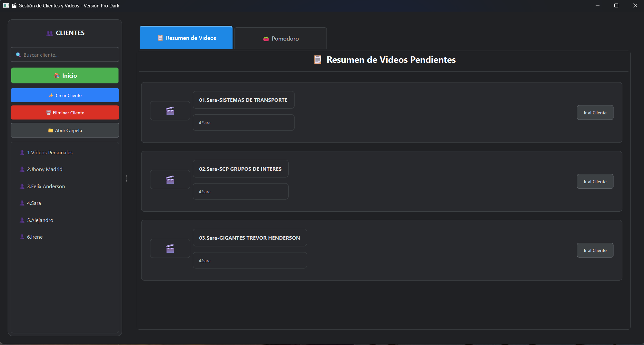The width and height of the screenshot is (644, 345).
Task: Go to client for Gigantes Trevor Henderson video
Action: click(595, 250)
